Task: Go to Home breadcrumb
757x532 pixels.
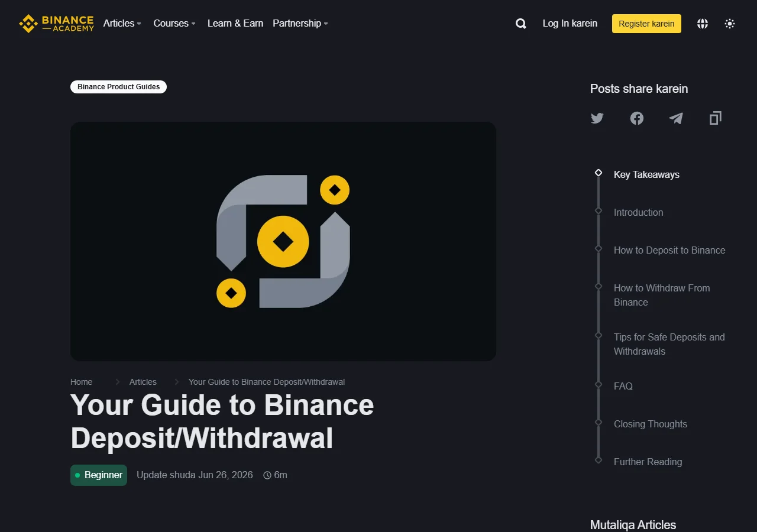Action: point(81,382)
